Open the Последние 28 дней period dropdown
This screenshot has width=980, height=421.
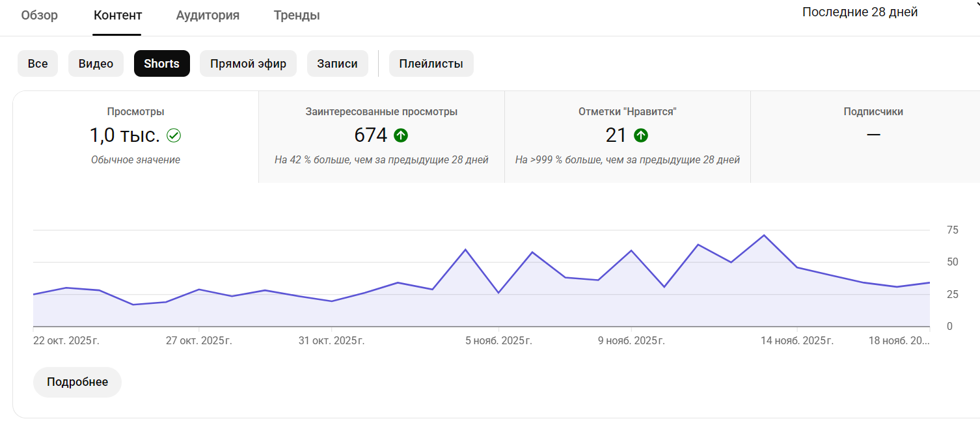tap(860, 12)
